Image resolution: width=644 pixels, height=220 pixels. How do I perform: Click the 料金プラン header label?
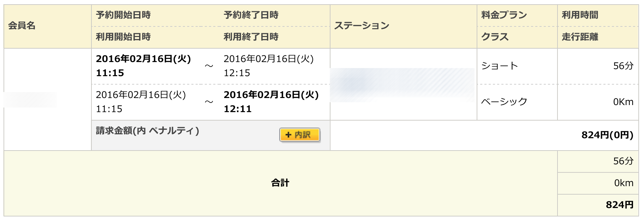[x=504, y=15]
